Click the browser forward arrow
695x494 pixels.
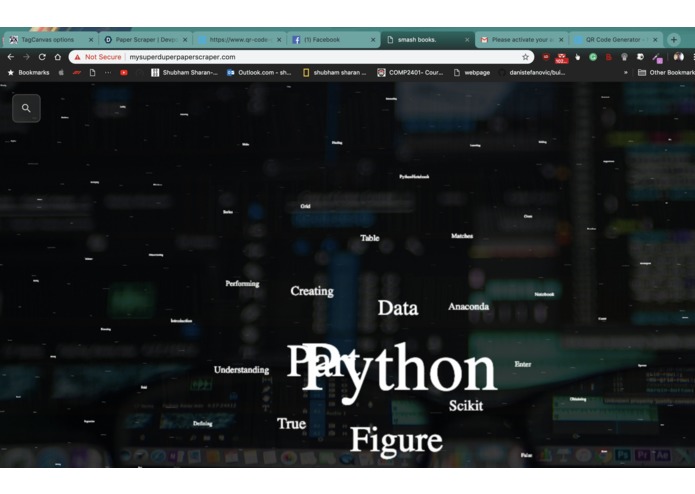(26, 57)
